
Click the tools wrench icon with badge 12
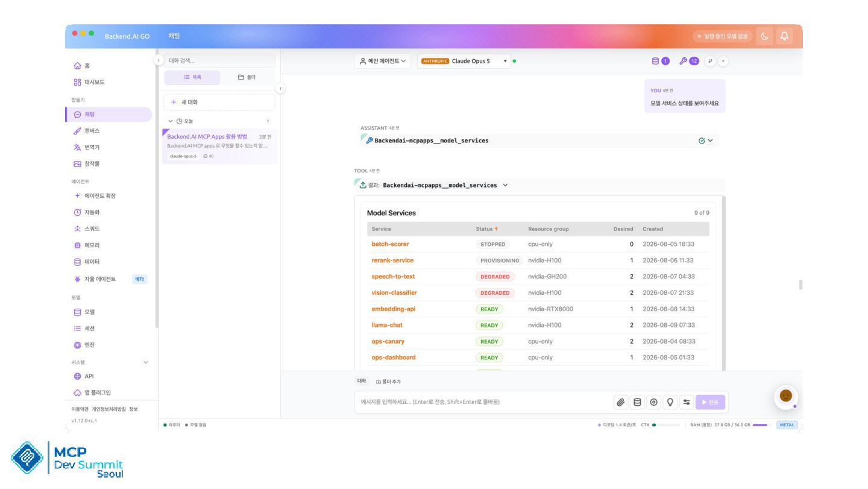pos(689,61)
